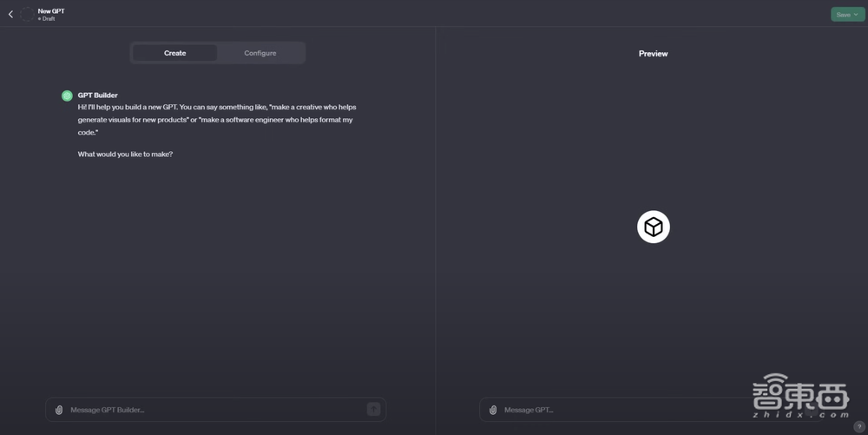Image resolution: width=868 pixels, height=435 pixels.
Task: Switch to the Create tab
Action: click(x=174, y=53)
